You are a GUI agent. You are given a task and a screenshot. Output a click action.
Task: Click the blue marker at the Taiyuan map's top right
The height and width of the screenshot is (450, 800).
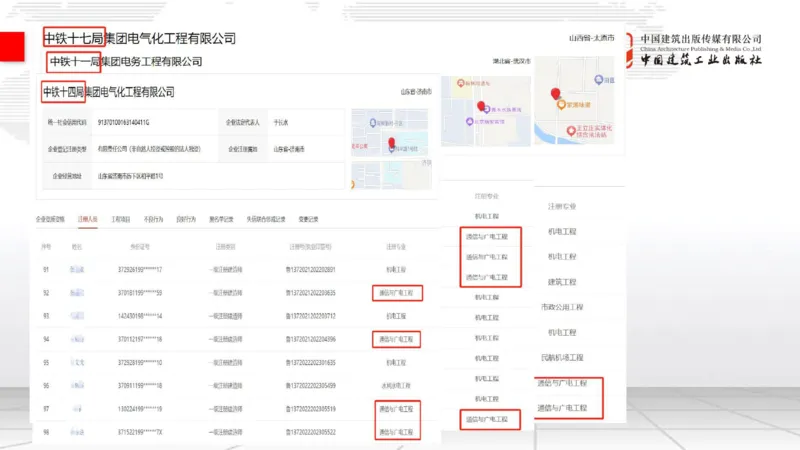(599, 80)
